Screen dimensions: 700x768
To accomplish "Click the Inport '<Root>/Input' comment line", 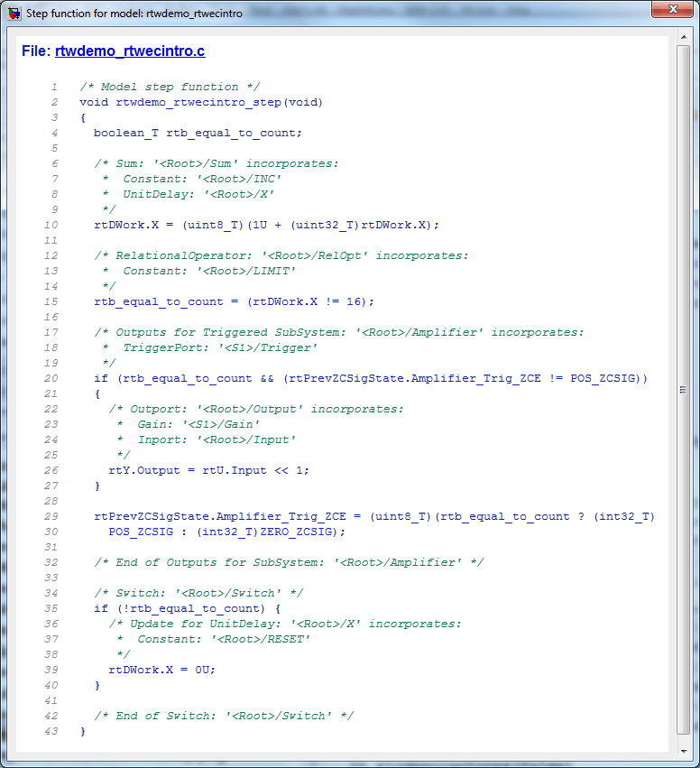I will [x=206, y=440].
